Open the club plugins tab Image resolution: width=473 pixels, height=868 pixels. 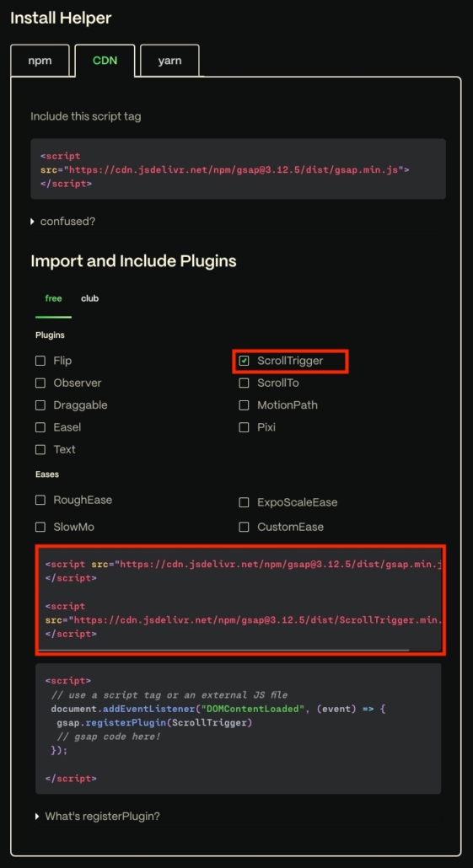89,298
